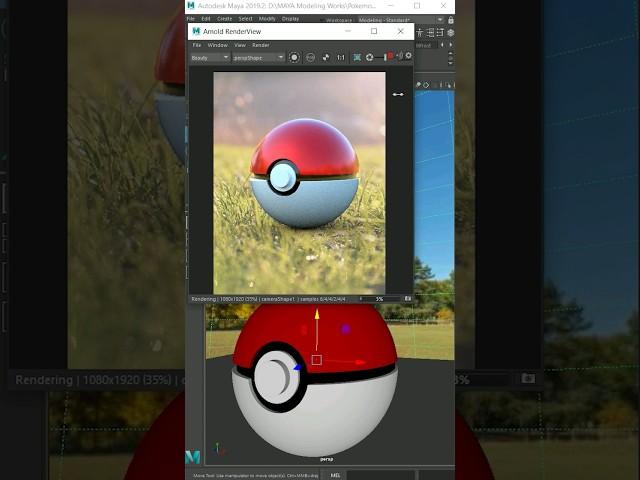Click the MEL command input field
This screenshot has width=640, height=480.
tap(380, 476)
